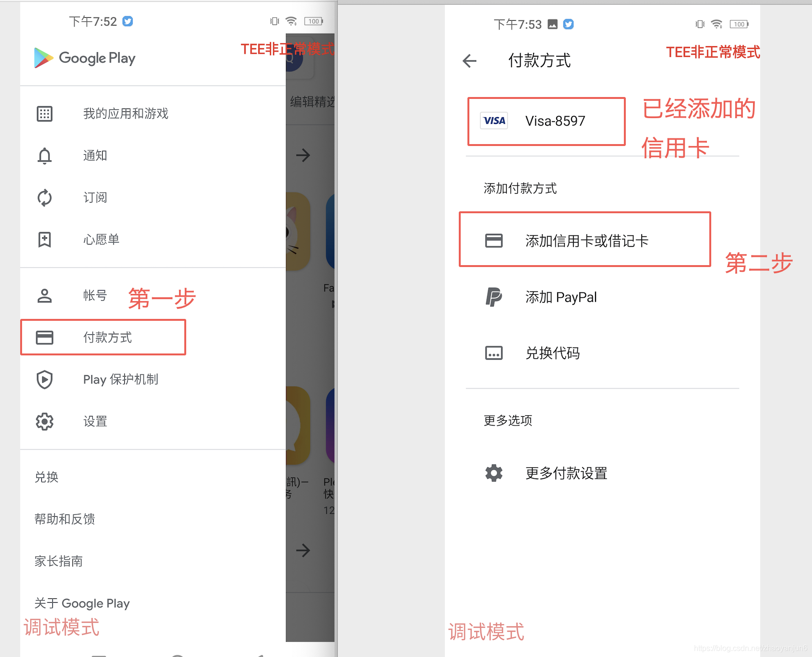Tap the notifications bell icon
The image size is (812, 657).
(x=45, y=156)
